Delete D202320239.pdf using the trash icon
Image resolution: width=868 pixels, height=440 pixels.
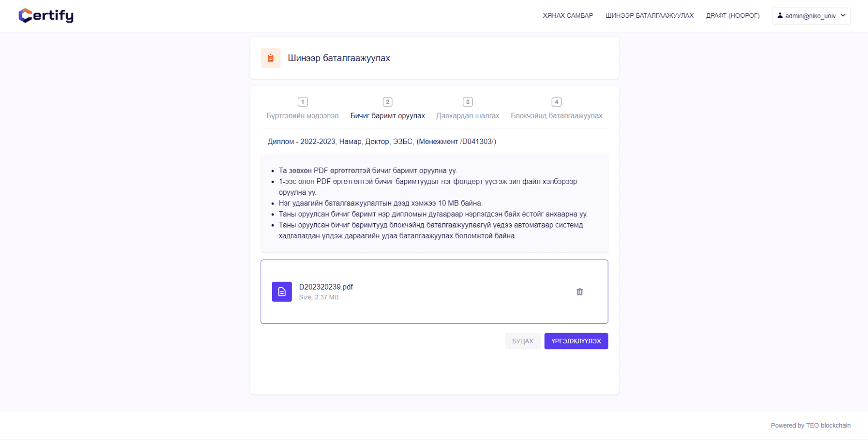coord(580,291)
